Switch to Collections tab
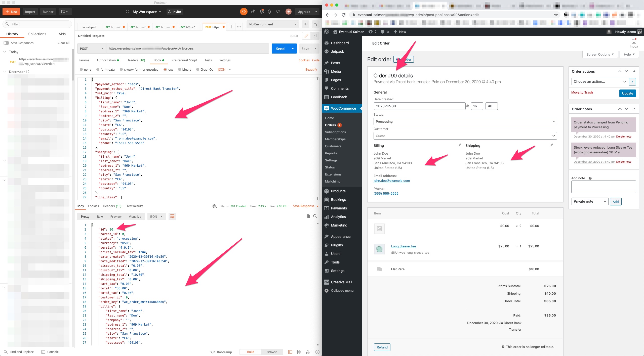This screenshot has height=356, width=644. tap(37, 34)
